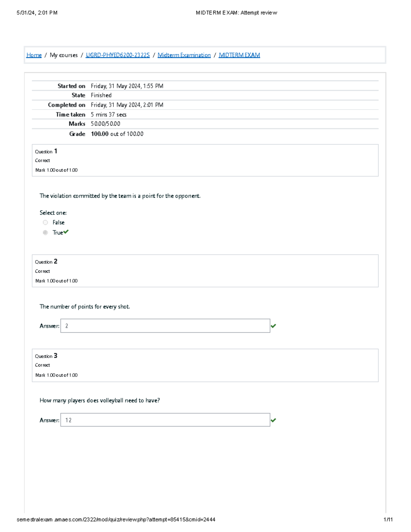Select the True radio button

45,233
